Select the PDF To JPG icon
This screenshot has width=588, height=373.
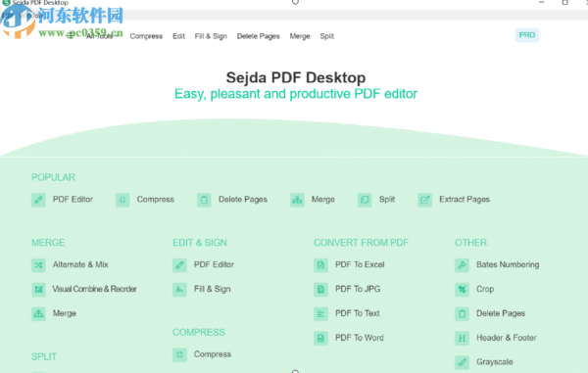coord(320,290)
